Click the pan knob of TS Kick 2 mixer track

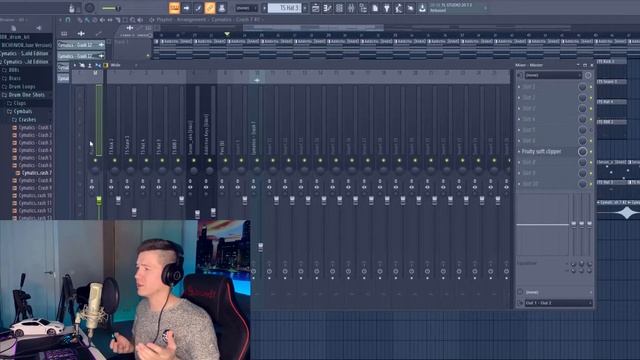115,171
